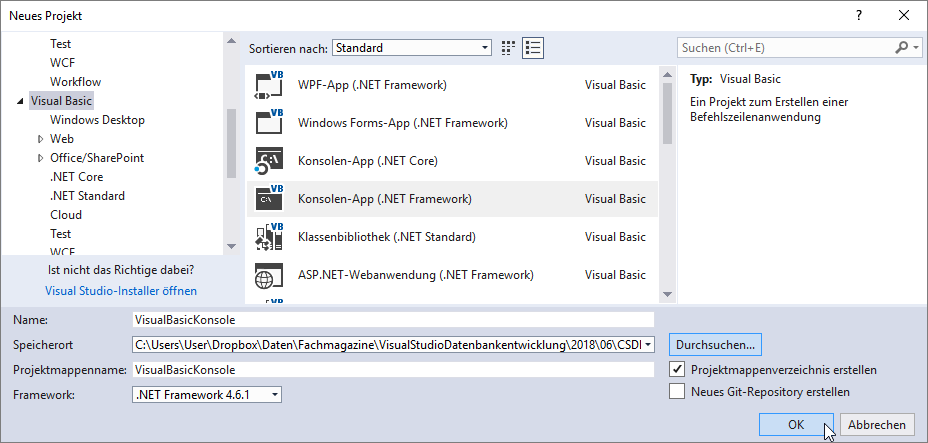Click the category tree scrollbar thumb
This screenshot has width=928, height=443.
(231, 143)
